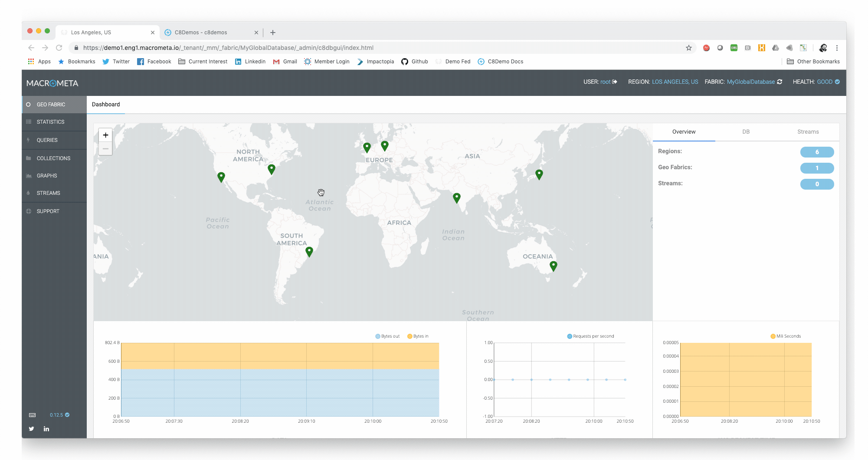Click the logout icon next to root
The width and height of the screenshot is (868, 460).
click(x=615, y=82)
